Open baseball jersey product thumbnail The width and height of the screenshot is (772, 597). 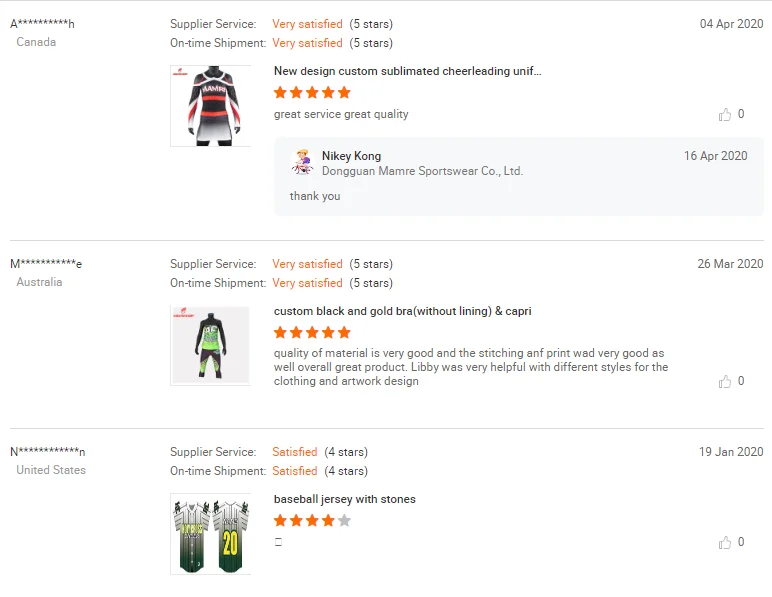point(210,534)
